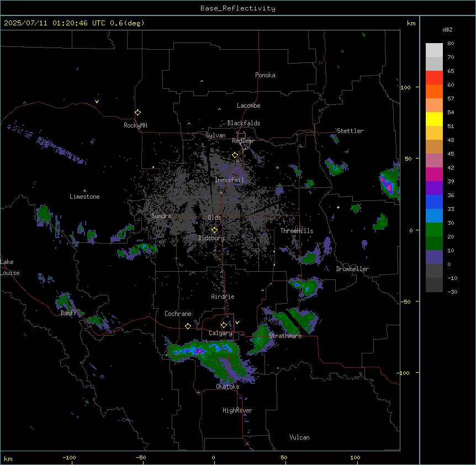Click the 45 value on dBZ scale
This screenshot has width=476, height=465.
pyautogui.click(x=451, y=154)
